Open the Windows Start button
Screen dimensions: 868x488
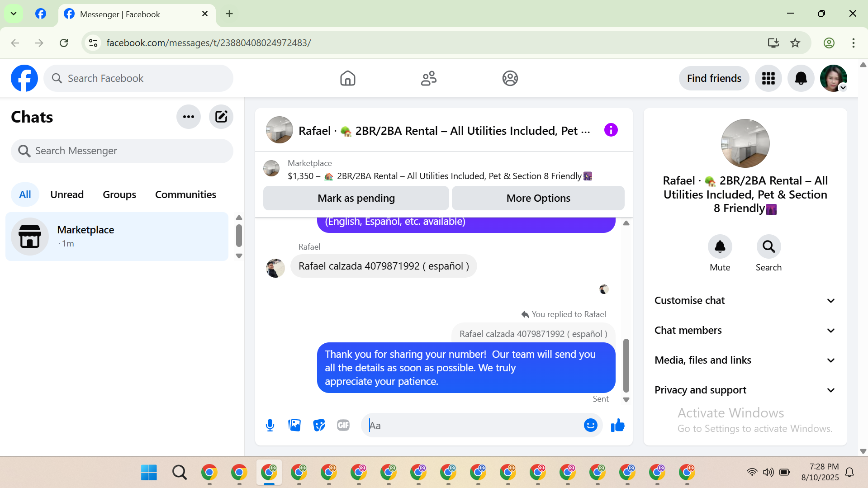[149, 472]
